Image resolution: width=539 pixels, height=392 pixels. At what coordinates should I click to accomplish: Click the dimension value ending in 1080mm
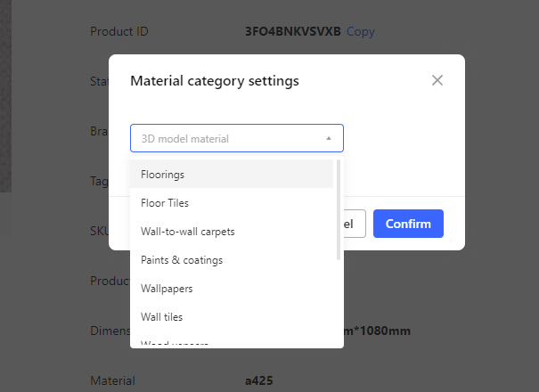pos(379,331)
